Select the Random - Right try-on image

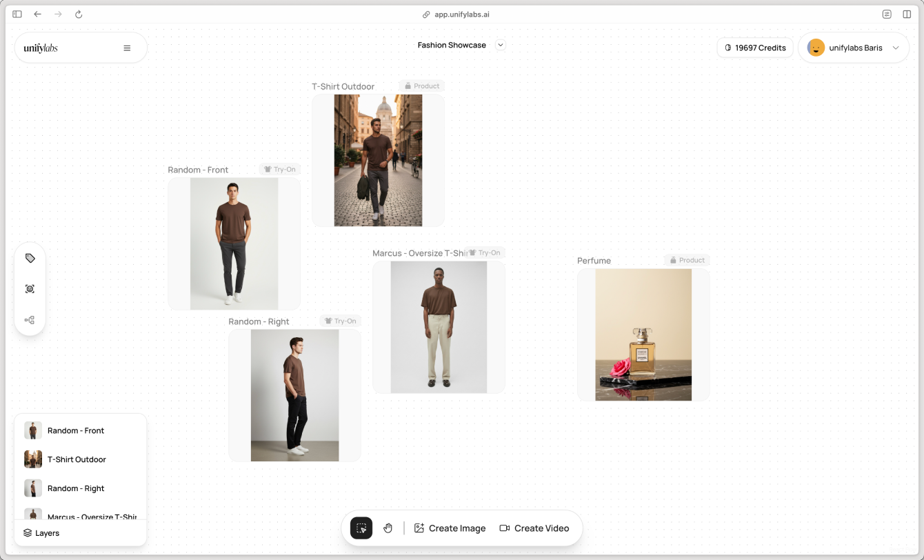click(294, 395)
